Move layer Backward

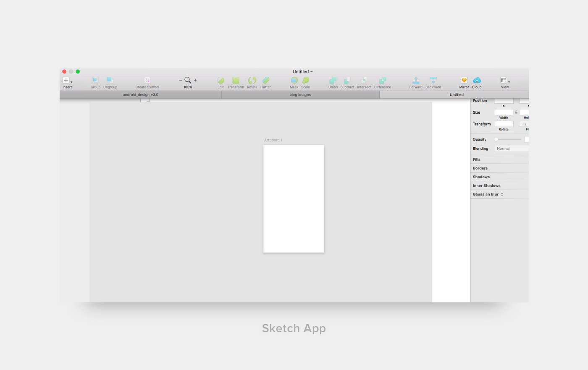(433, 80)
